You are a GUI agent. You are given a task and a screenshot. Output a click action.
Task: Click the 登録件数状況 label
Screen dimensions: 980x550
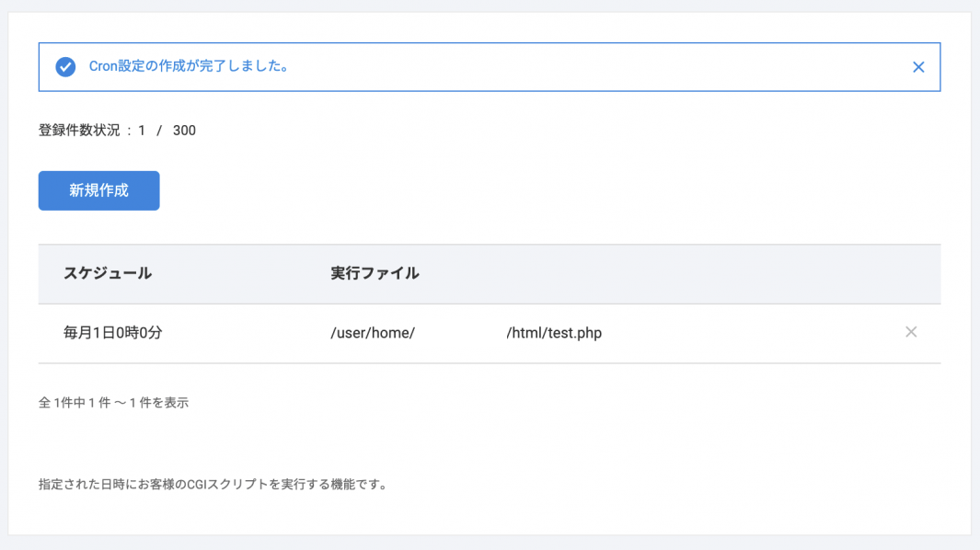click(79, 131)
